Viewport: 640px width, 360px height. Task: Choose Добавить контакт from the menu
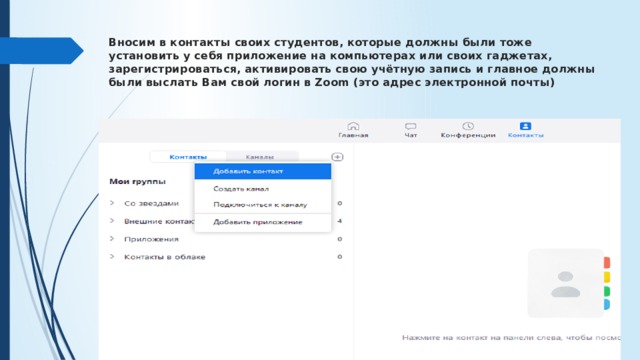[263, 171]
